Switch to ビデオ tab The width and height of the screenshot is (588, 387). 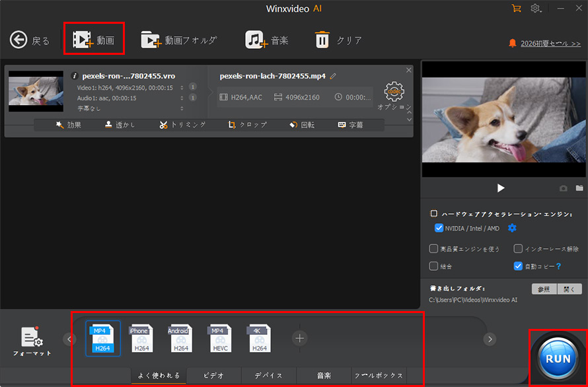tap(214, 375)
